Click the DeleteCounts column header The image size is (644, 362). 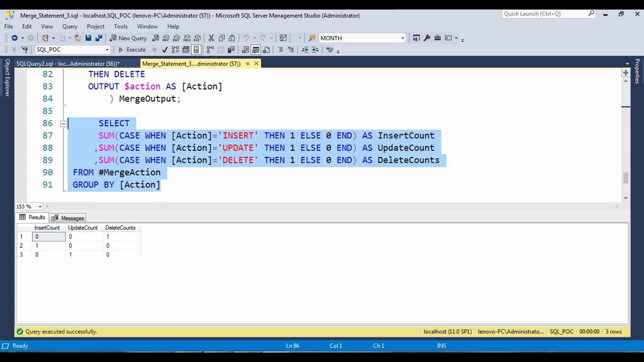pyautogui.click(x=121, y=228)
